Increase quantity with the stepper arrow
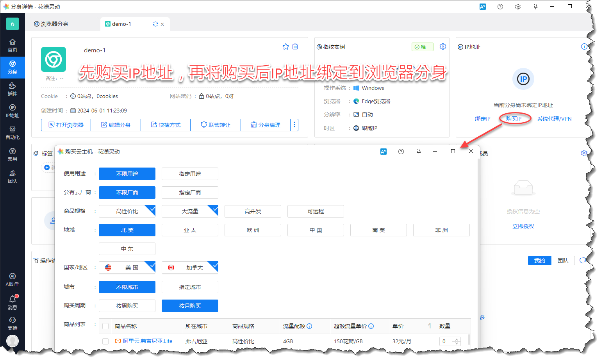The height and width of the screenshot is (364, 603). [x=457, y=339]
